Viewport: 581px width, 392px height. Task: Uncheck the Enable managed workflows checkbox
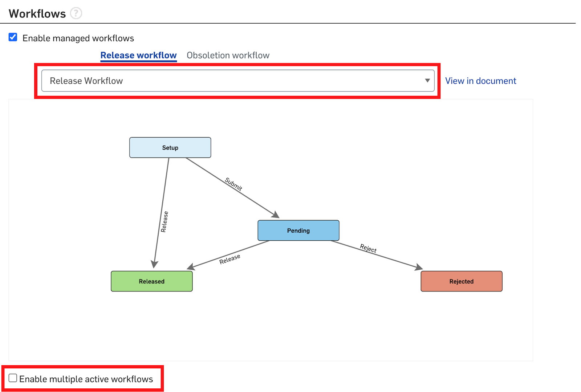(13, 37)
